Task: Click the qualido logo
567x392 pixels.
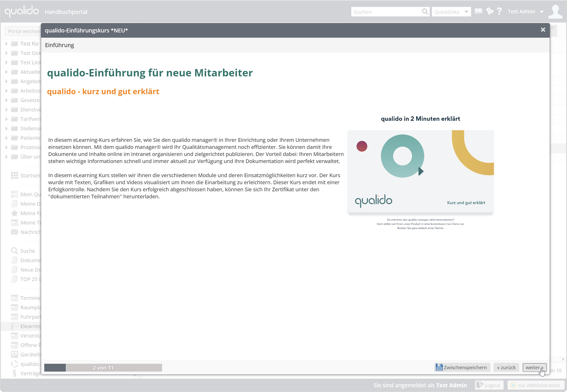Action: tap(22, 11)
